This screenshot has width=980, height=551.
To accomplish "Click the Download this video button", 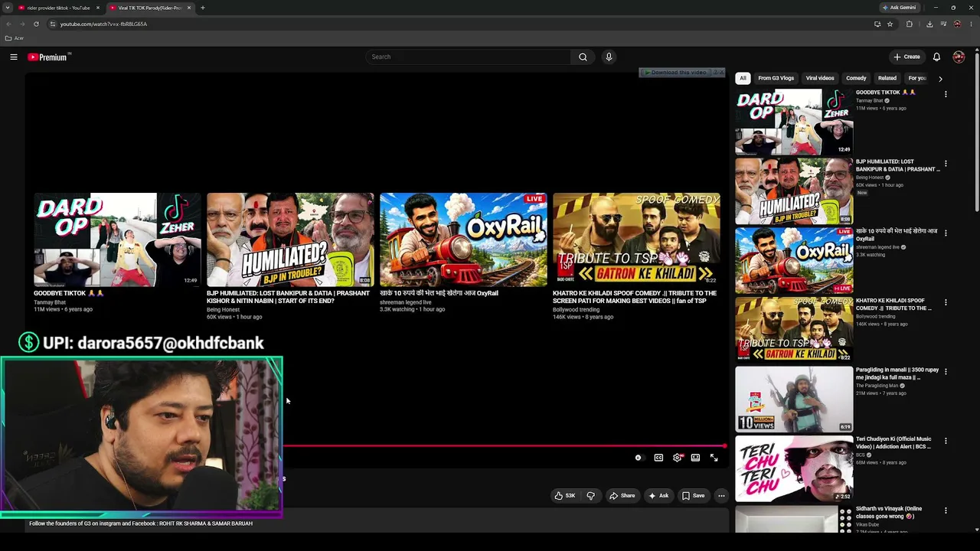I will pos(677,72).
